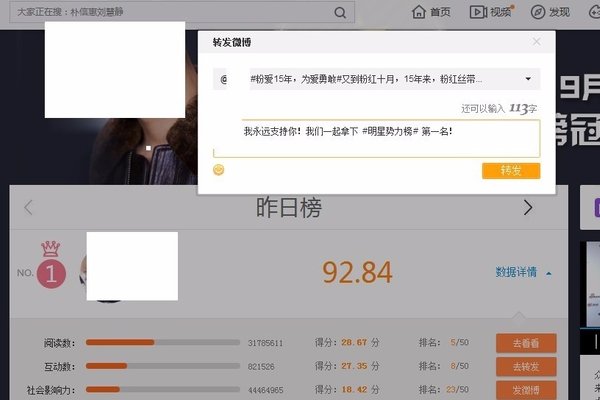Click the search magnifier icon
The image size is (600, 400).
click(x=340, y=13)
